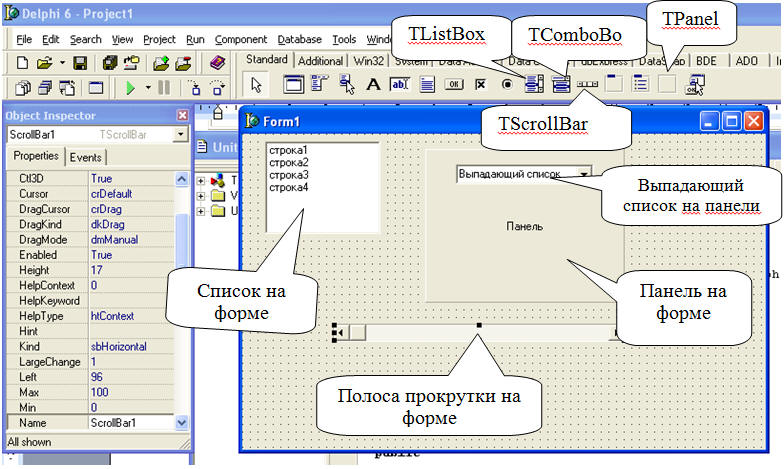The width and height of the screenshot is (784, 469).
Task: Select the TComboBox palette component
Action: pyautogui.click(x=561, y=84)
